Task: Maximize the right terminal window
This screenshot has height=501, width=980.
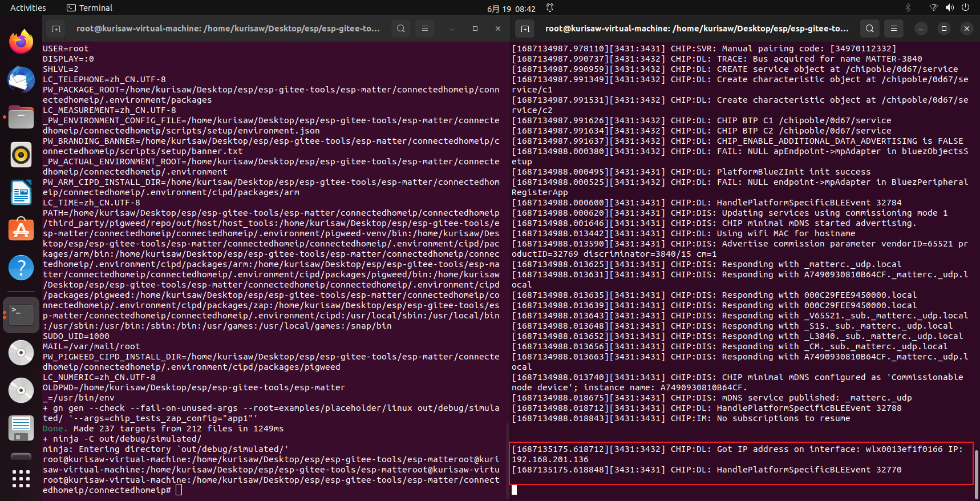Action: click(944, 29)
